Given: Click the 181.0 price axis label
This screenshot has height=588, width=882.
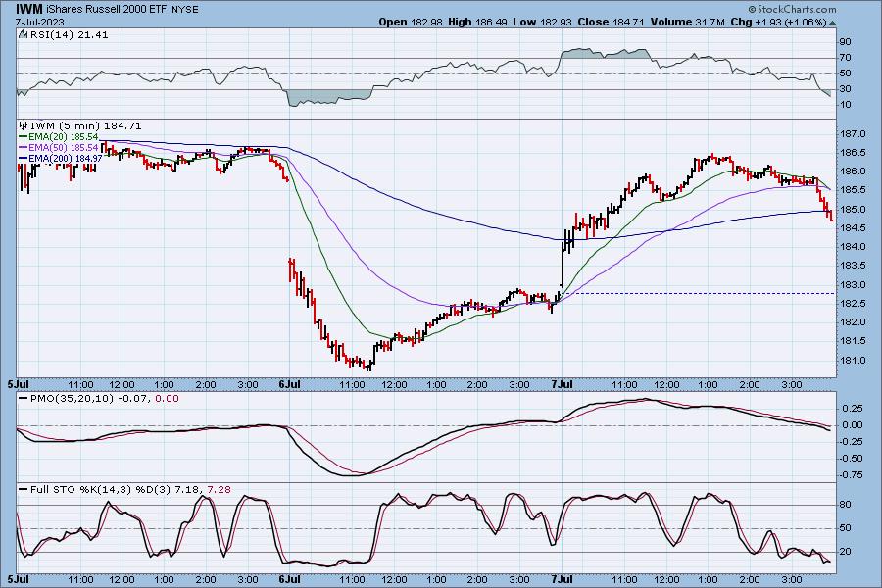Looking at the screenshot, I should 855,360.
